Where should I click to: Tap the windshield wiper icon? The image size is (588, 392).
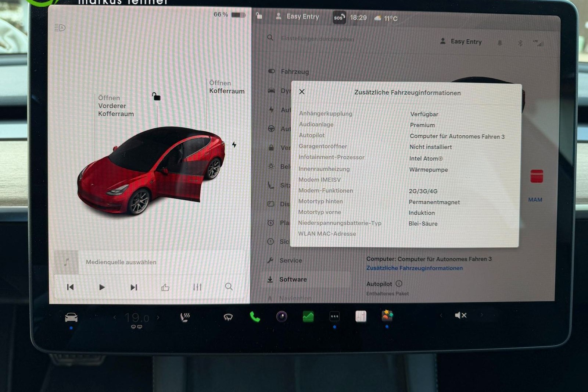coord(228,317)
